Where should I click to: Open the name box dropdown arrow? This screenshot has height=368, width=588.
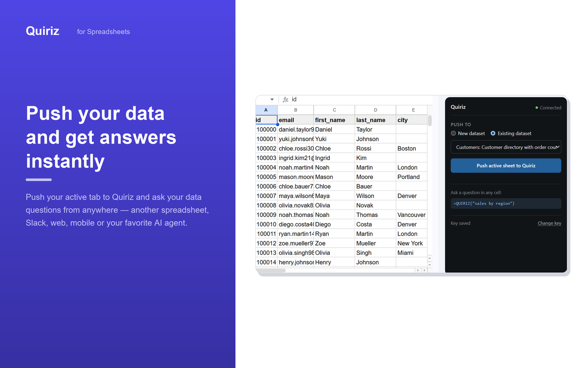coord(272,99)
